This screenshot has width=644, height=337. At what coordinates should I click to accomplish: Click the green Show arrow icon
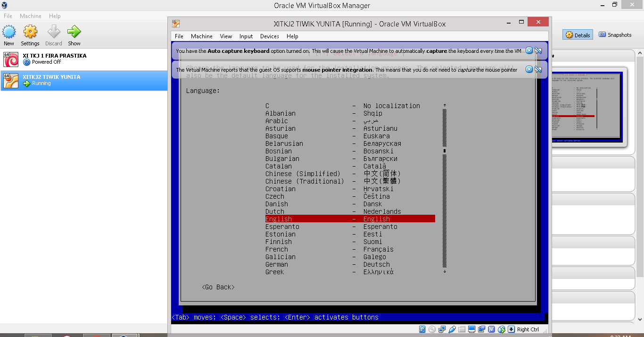74,32
